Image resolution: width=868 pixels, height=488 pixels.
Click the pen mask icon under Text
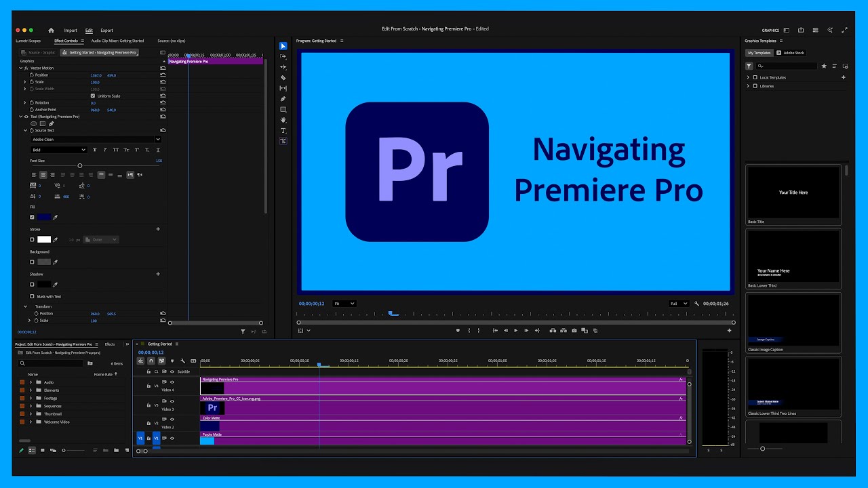coord(51,123)
